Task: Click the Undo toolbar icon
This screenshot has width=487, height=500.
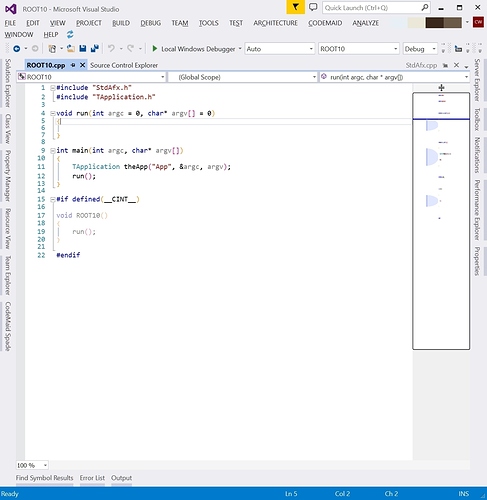Action: coord(111,49)
